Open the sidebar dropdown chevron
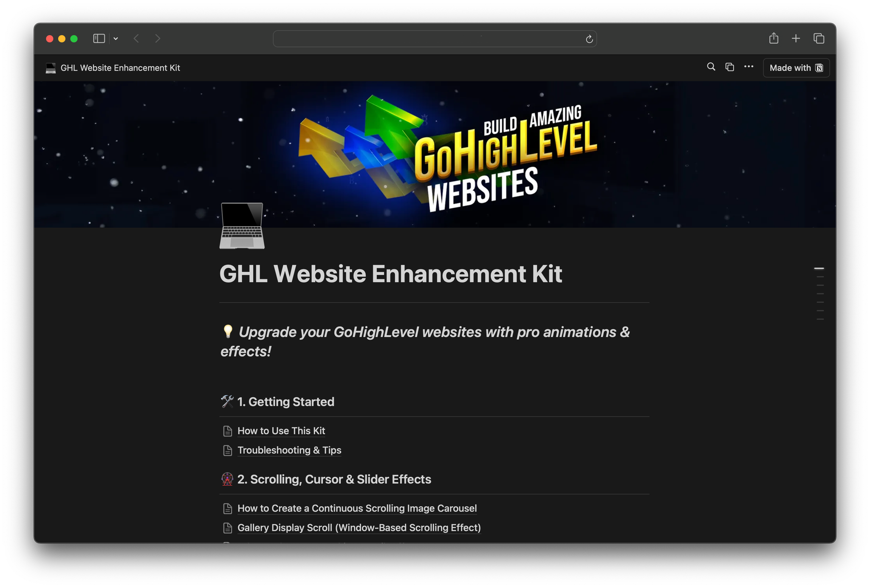The width and height of the screenshot is (870, 588). (x=116, y=39)
